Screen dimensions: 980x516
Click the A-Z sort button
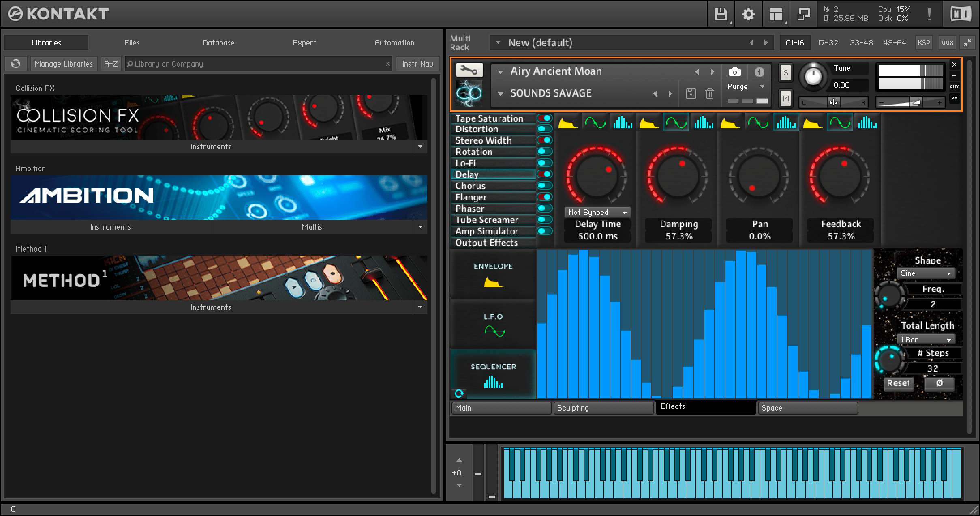coord(111,64)
